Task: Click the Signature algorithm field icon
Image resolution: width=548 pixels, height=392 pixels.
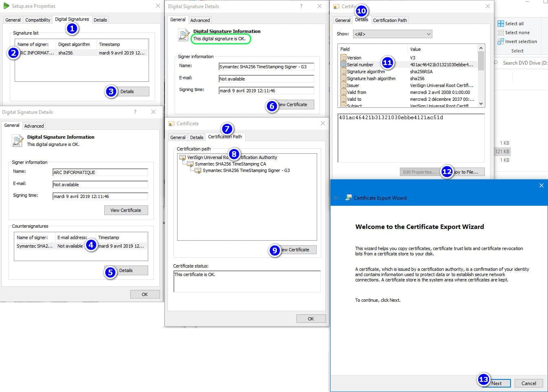Action: pos(343,72)
